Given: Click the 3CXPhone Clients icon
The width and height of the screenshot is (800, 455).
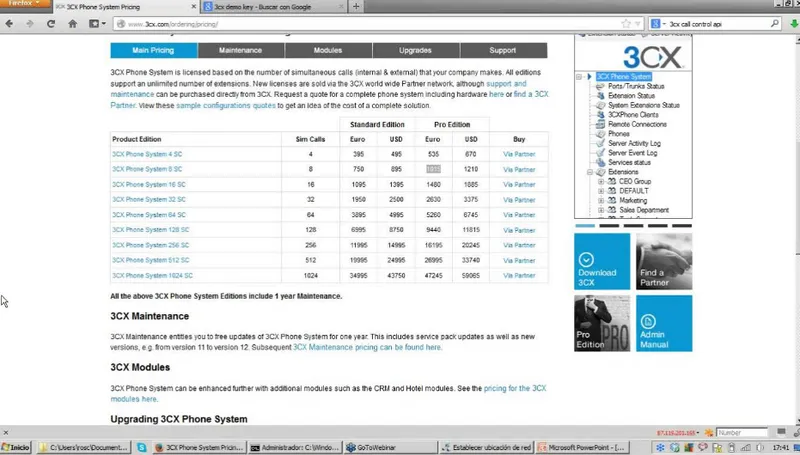Looking at the screenshot, I should click(x=601, y=115).
